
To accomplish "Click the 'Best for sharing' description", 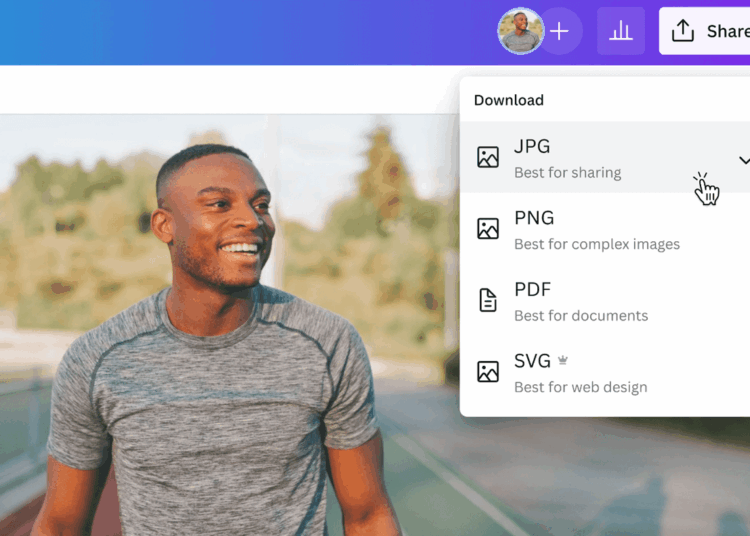I will click(567, 173).
